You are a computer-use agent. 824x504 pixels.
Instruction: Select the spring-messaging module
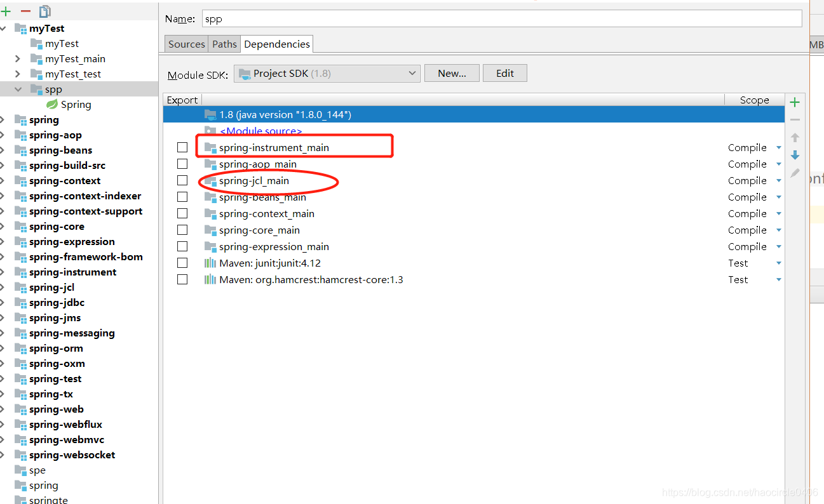tap(72, 333)
